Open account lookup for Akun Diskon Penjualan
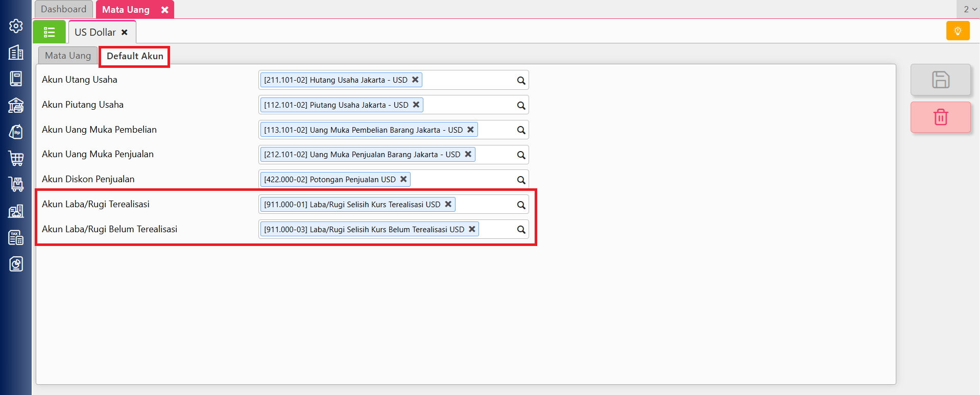The width and height of the screenshot is (980, 395). point(521,180)
